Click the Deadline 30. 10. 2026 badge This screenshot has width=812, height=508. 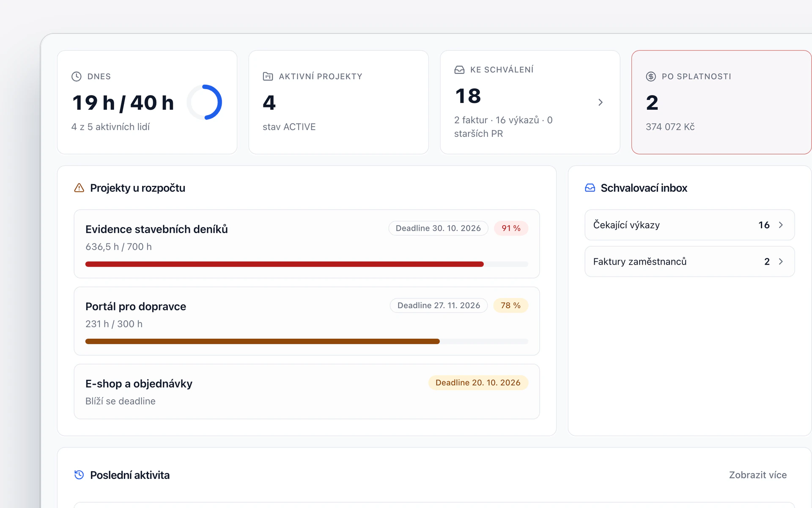(x=438, y=228)
